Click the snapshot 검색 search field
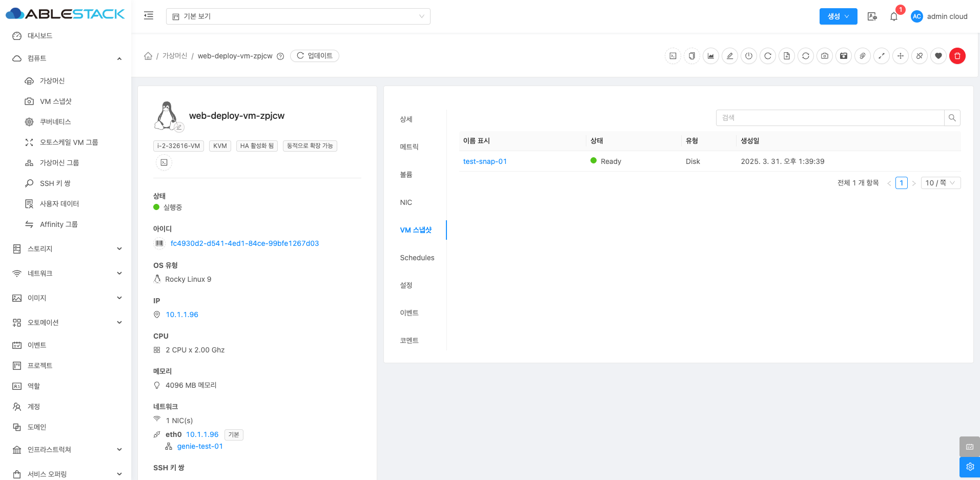 (x=829, y=118)
